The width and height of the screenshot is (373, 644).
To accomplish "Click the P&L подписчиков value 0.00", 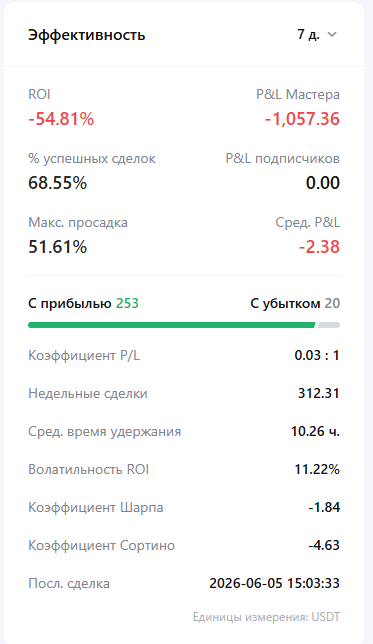I will 323,183.
